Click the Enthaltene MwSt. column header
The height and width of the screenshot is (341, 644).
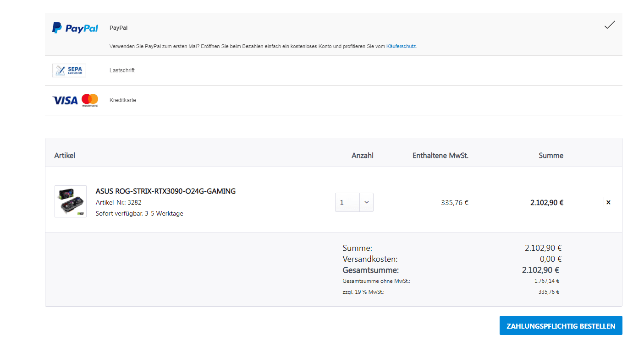440,156
